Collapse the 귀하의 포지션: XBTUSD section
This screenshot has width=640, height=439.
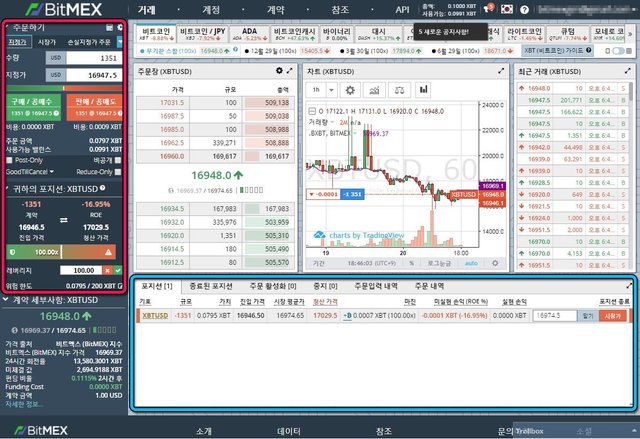click(x=8, y=188)
